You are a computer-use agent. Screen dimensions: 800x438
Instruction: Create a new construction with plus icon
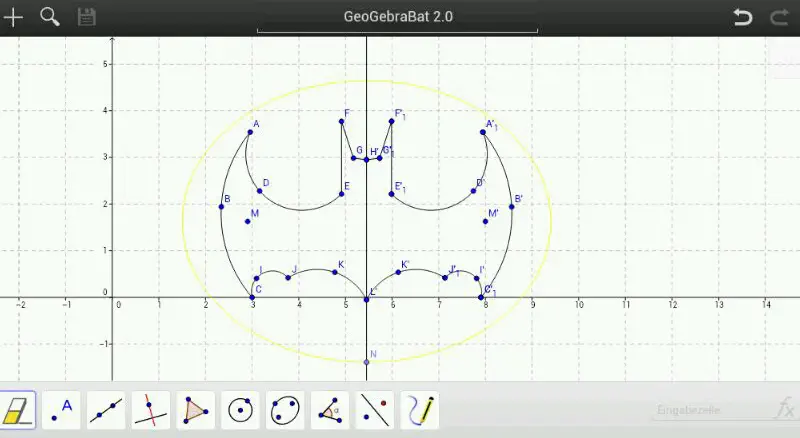14,17
